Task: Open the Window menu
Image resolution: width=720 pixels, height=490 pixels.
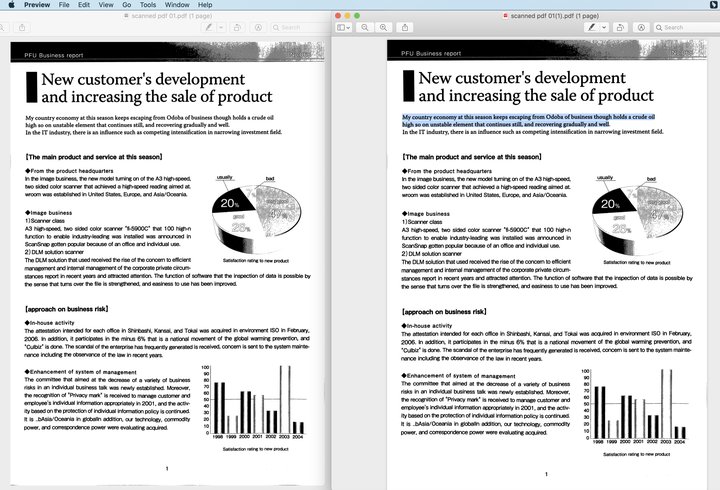Action: point(177,5)
